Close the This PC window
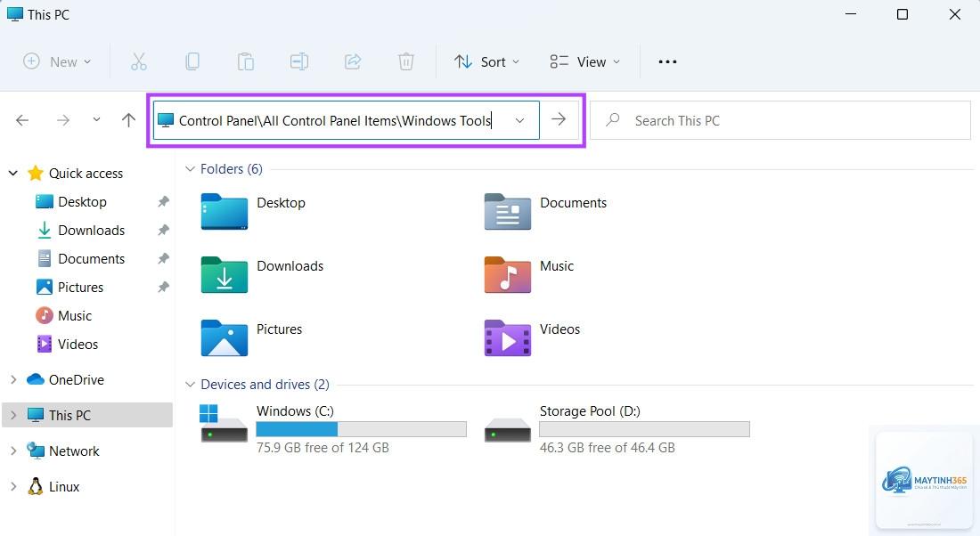The height and width of the screenshot is (536, 980). 954,13
